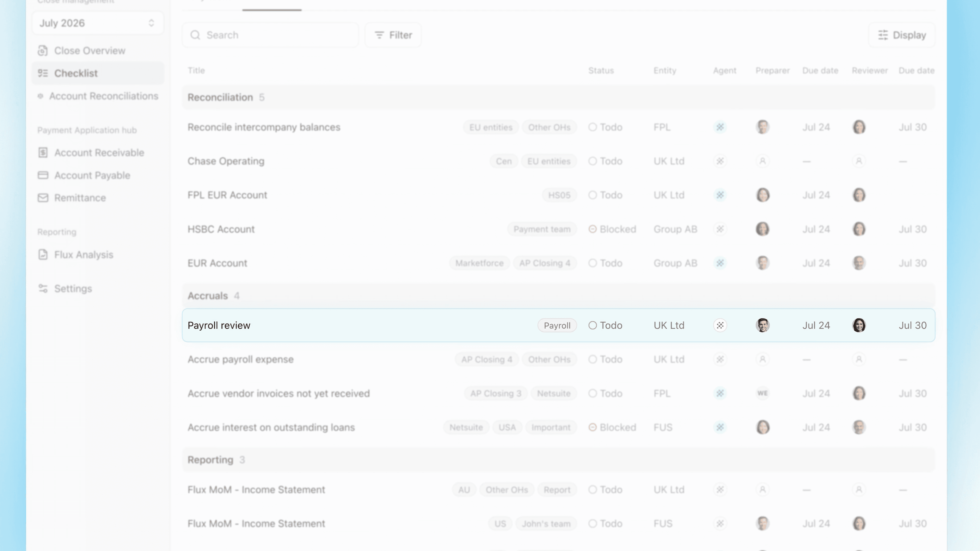This screenshot has height=551, width=980.
Task: Click reviewer avatar in Payroll review row
Action: (859, 325)
